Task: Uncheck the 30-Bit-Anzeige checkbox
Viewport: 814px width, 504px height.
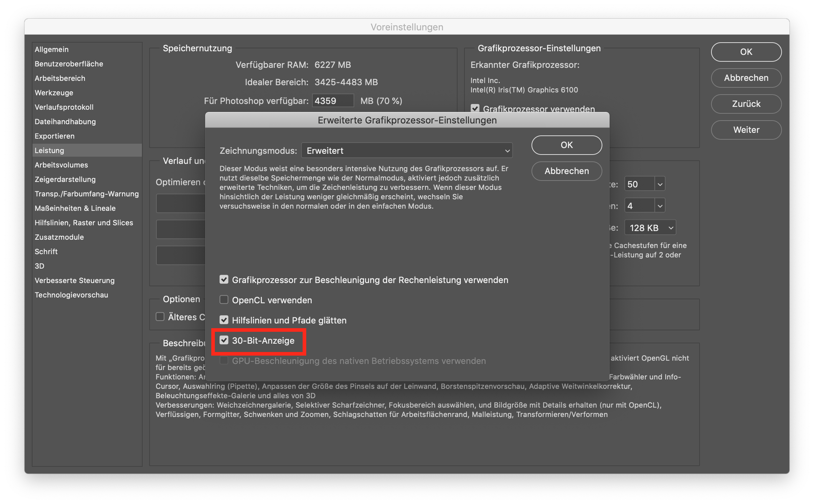Action: tap(224, 340)
